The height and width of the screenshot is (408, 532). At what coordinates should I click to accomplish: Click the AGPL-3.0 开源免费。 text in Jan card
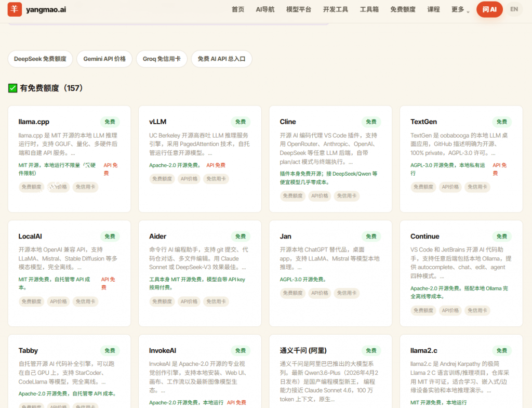click(x=303, y=280)
